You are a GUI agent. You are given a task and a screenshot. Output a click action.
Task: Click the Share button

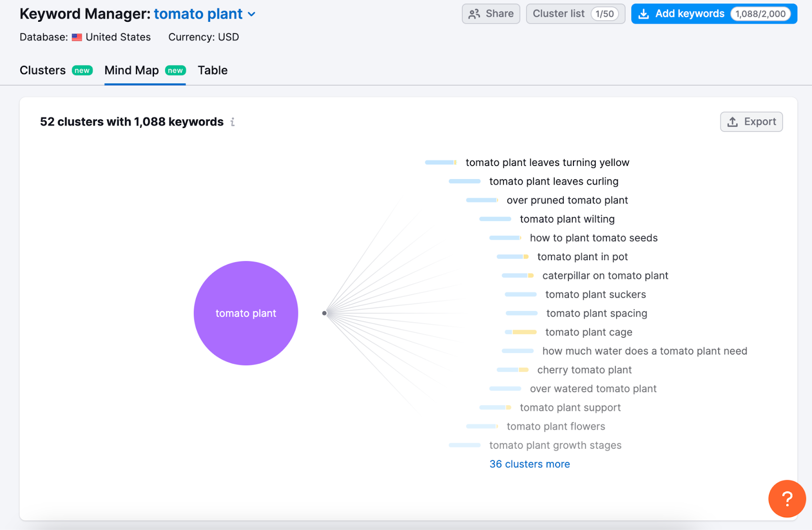(491, 14)
